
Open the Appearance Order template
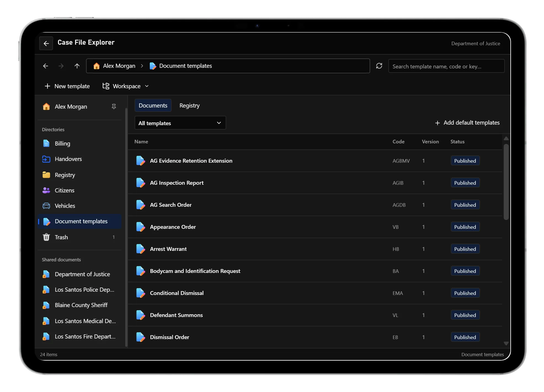pos(315,227)
